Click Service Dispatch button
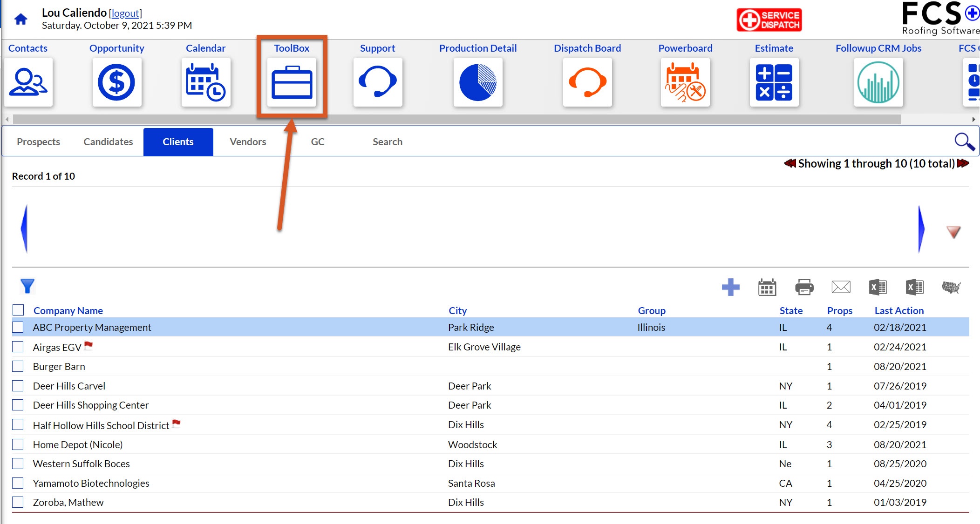 (769, 20)
